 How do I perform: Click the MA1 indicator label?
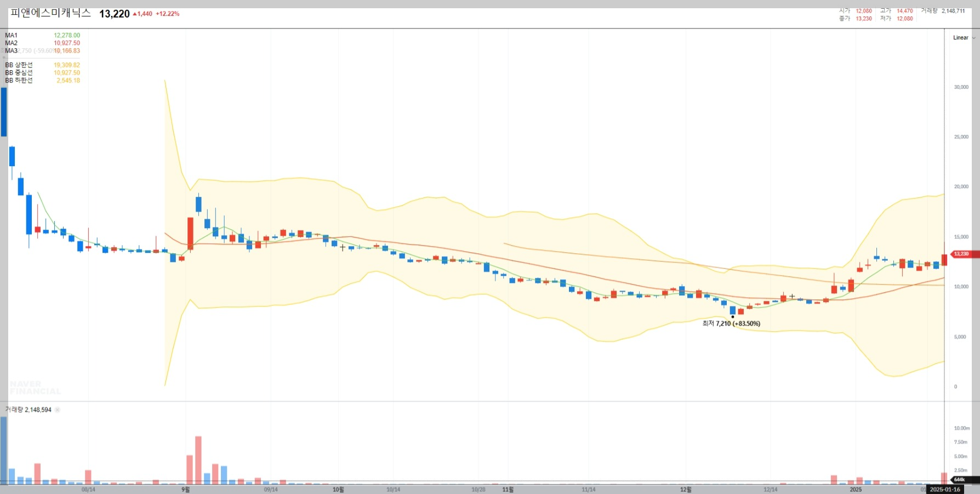[11, 35]
